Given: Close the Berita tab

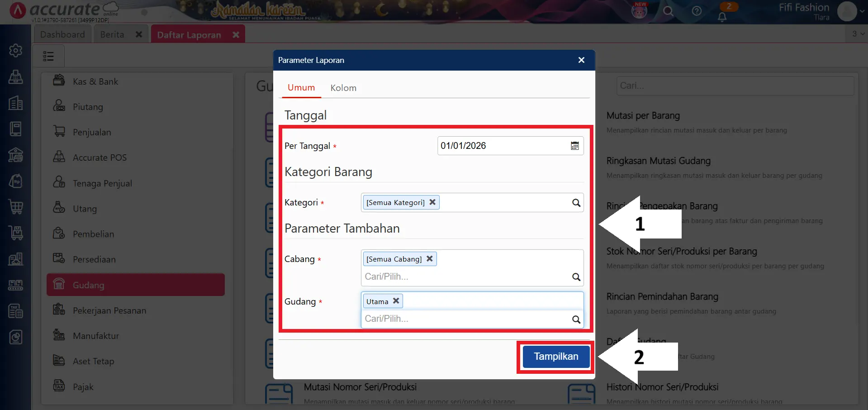Looking at the screenshot, I should [139, 34].
